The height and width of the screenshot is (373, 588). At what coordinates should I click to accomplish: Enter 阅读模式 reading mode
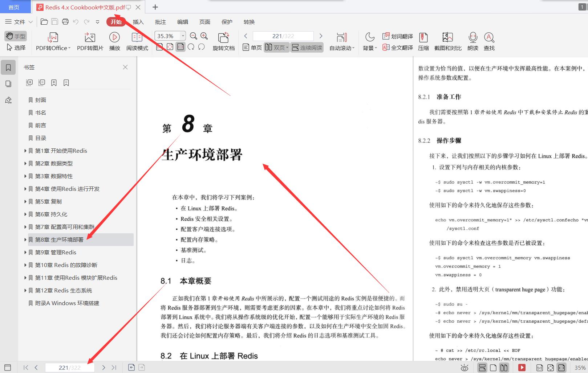137,41
